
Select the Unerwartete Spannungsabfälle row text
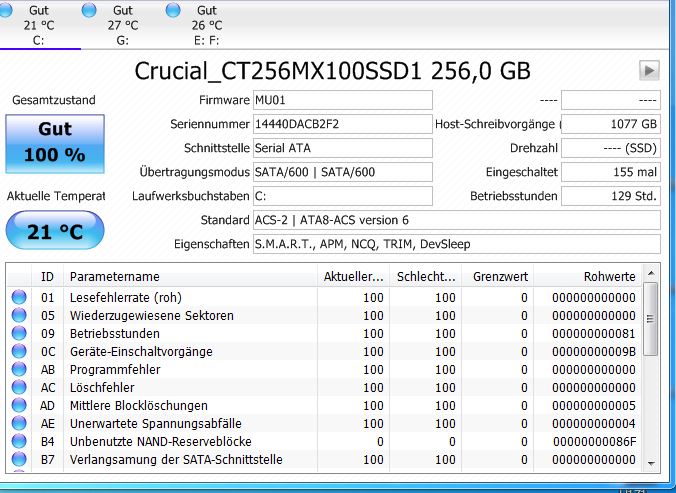pyautogui.click(x=156, y=424)
